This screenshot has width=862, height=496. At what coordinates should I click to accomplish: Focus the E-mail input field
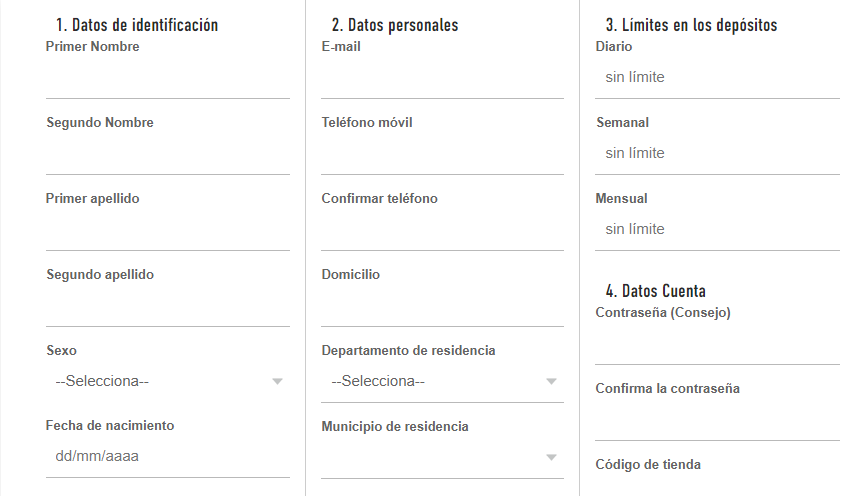[442, 78]
